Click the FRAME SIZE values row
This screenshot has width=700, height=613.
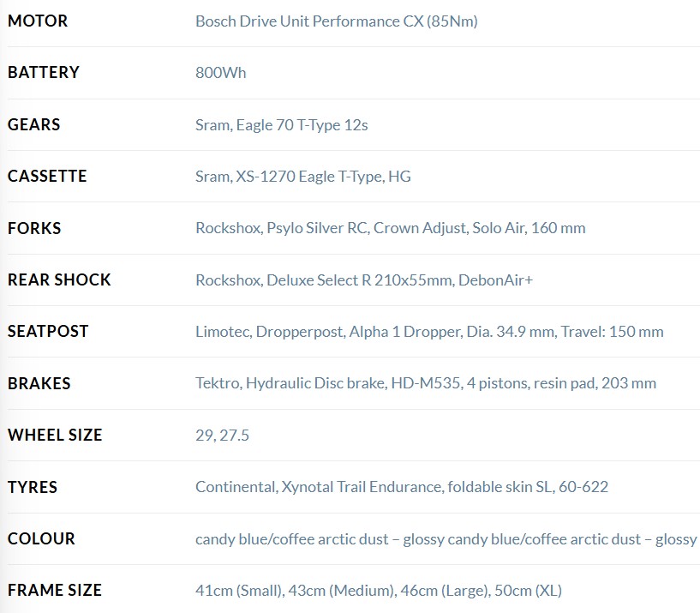379,591
